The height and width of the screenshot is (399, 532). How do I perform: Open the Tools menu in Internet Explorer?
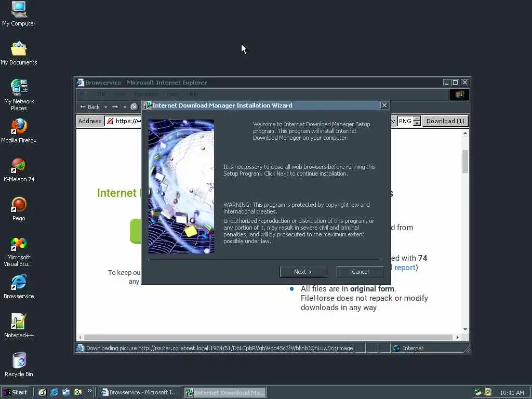(x=172, y=94)
